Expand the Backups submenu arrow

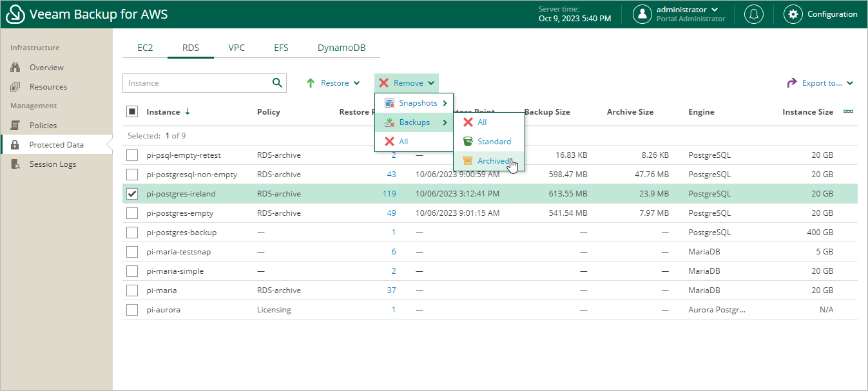tap(445, 122)
